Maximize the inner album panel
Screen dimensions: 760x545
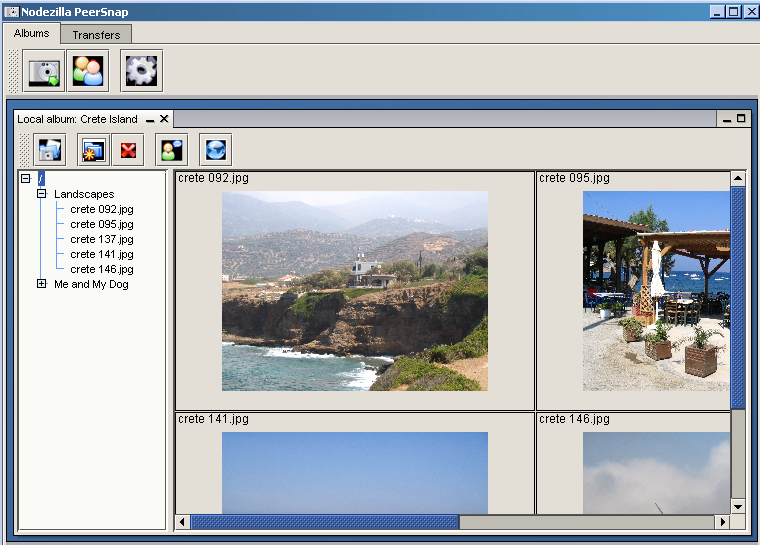741,118
